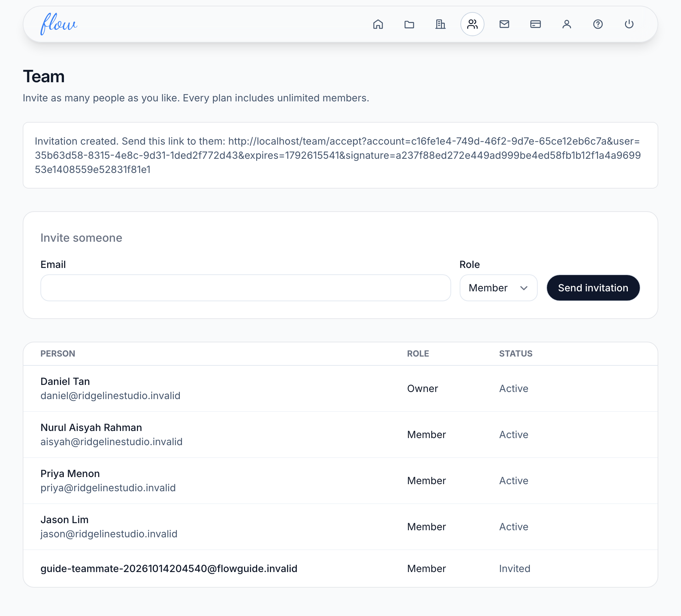Open the Profile person icon
The width and height of the screenshot is (681, 616).
[x=567, y=24]
